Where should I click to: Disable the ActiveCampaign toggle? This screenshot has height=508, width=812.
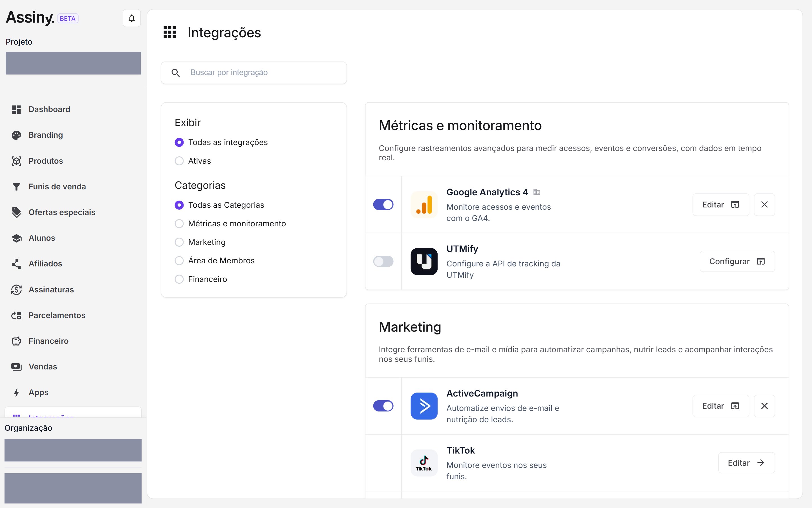(383, 406)
